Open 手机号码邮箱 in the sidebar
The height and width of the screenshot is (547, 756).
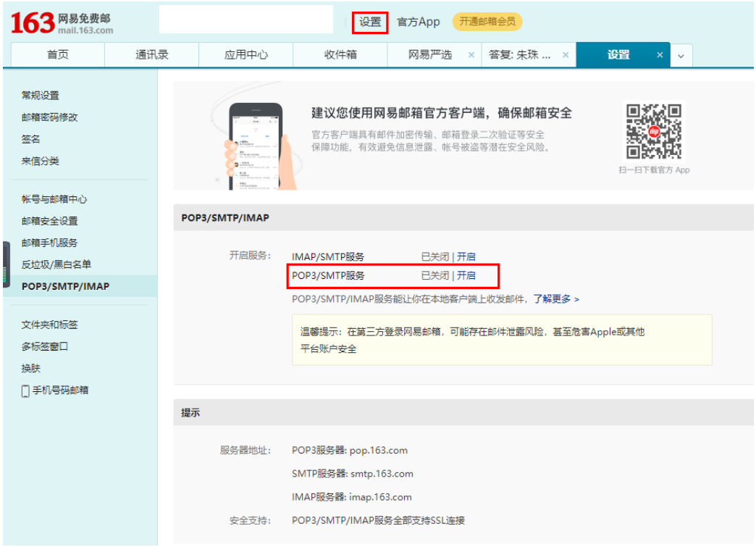[x=60, y=391]
